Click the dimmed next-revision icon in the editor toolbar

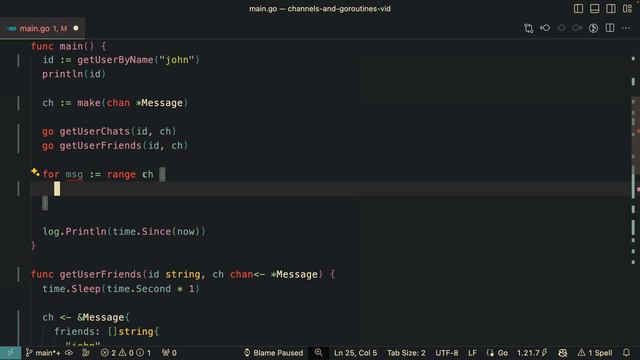point(577,28)
